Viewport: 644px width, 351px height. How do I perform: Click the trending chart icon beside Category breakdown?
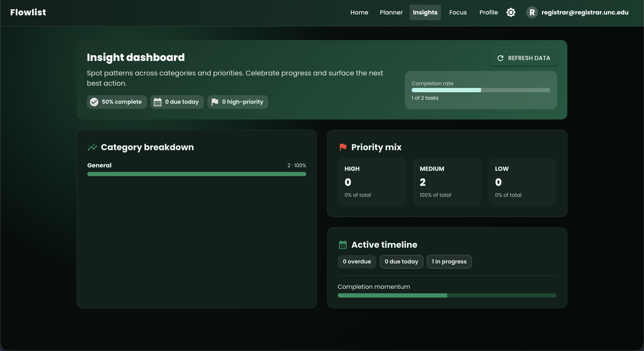[x=92, y=147]
